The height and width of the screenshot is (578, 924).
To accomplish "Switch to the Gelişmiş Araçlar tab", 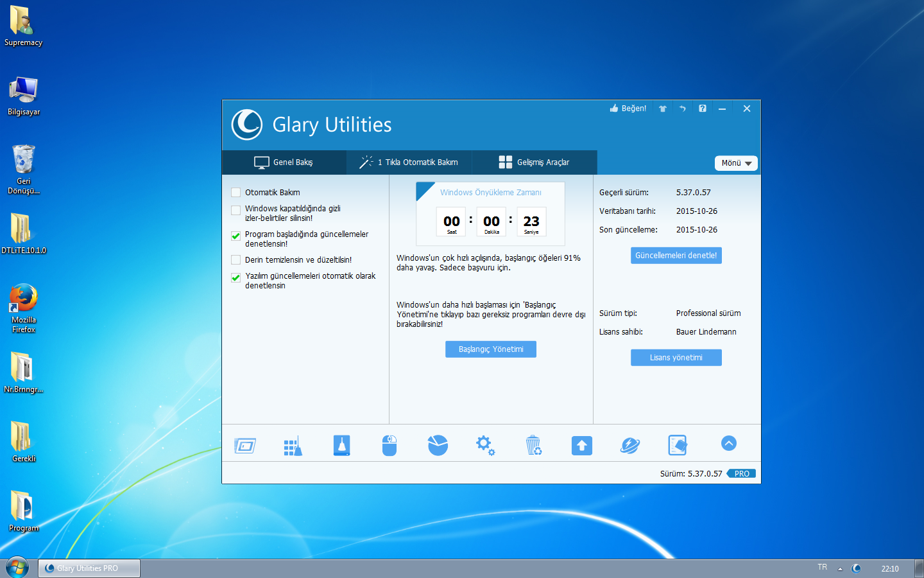I will [534, 162].
